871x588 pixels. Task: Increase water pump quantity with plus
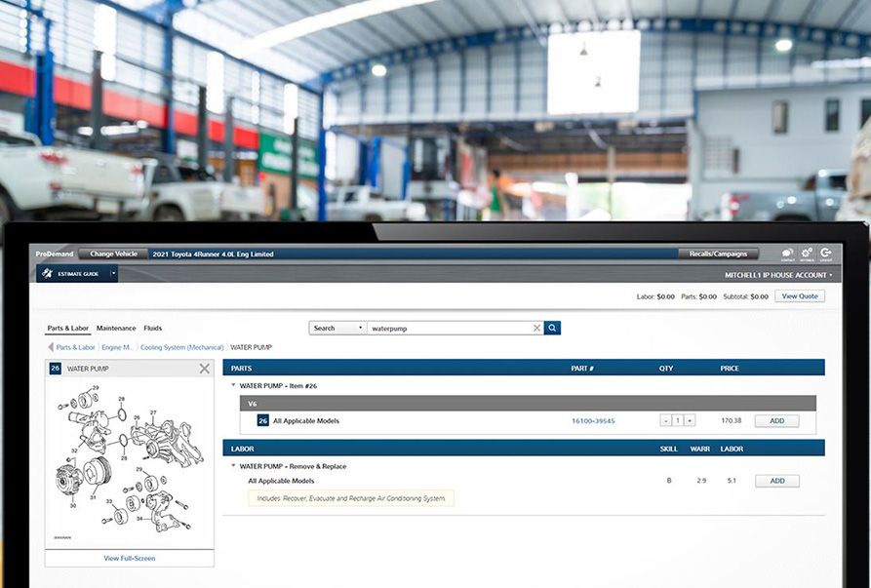click(690, 420)
